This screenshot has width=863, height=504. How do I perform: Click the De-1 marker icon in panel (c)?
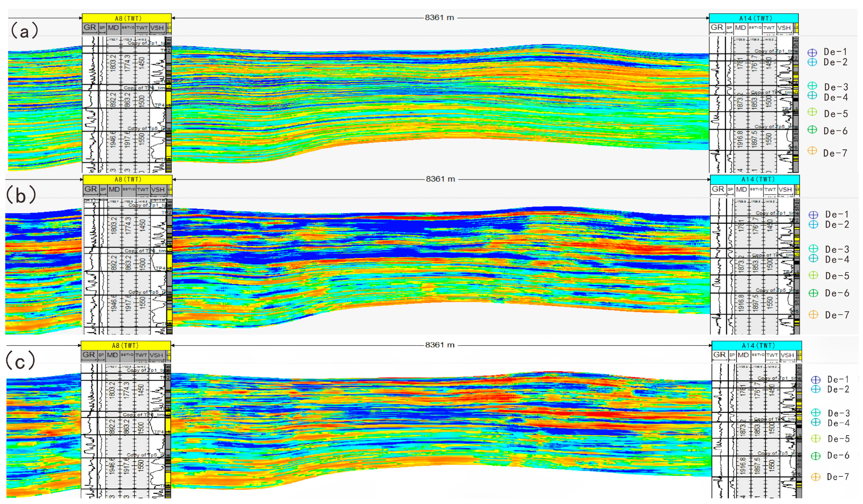pos(816,379)
